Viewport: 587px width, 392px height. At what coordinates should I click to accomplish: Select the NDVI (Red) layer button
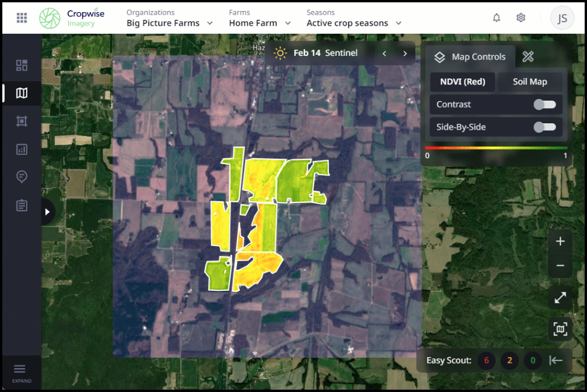[x=462, y=82]
